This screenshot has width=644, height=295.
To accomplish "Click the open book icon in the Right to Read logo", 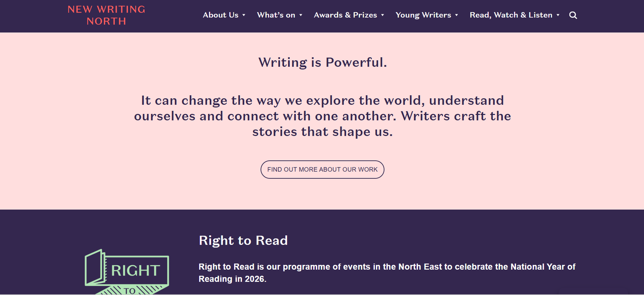I will pyautogui.click(x=95, y=267).
